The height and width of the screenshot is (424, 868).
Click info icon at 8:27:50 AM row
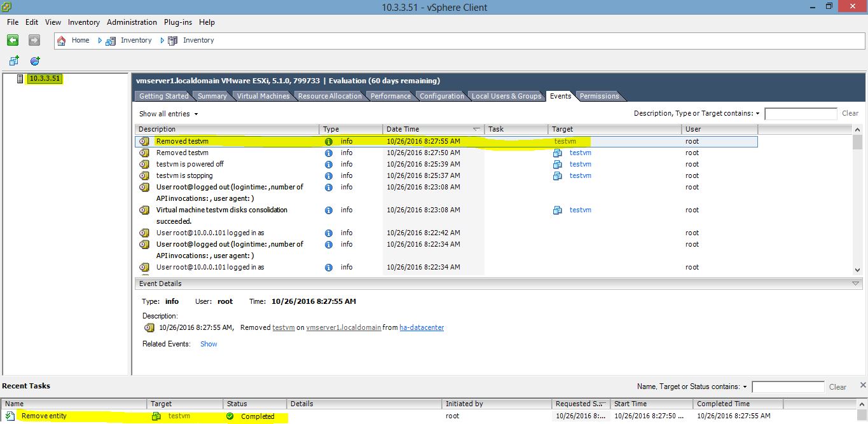(x=329, y=153)
